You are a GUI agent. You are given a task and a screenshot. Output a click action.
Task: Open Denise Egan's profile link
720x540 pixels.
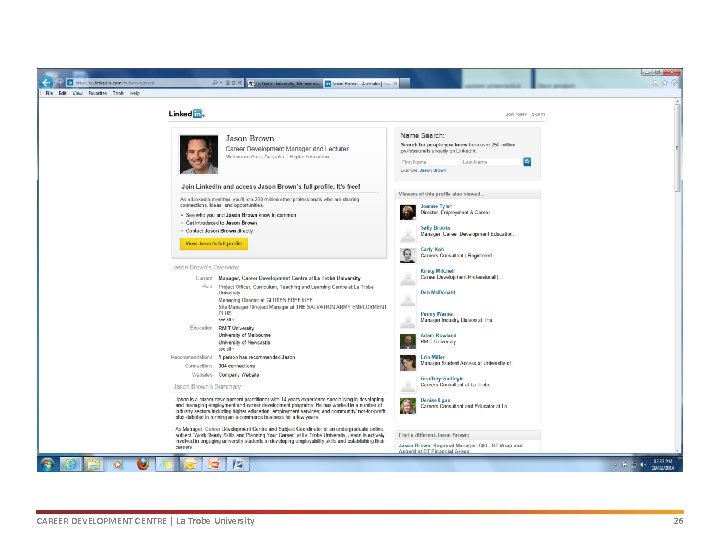435,400
